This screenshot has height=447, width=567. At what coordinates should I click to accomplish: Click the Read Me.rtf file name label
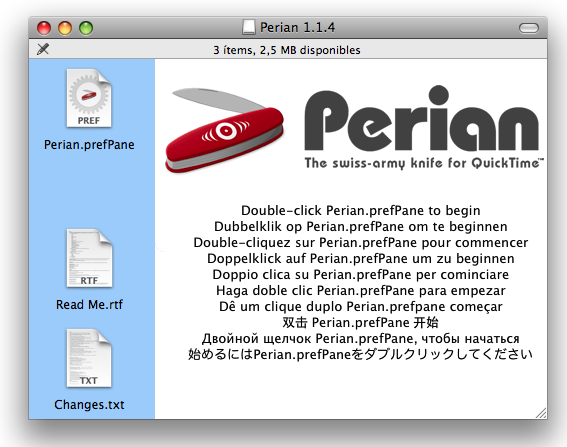[89, 305]
